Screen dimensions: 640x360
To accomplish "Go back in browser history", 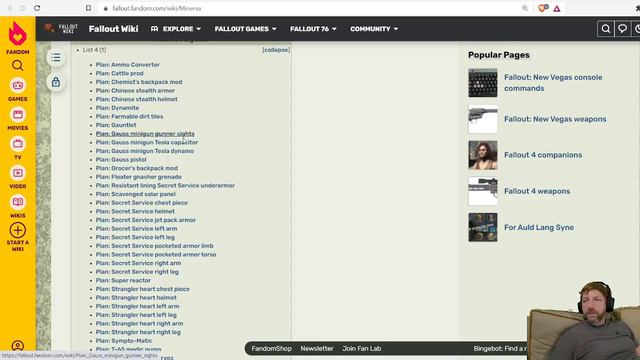I will pyautogui.click(x=10, y=8).
